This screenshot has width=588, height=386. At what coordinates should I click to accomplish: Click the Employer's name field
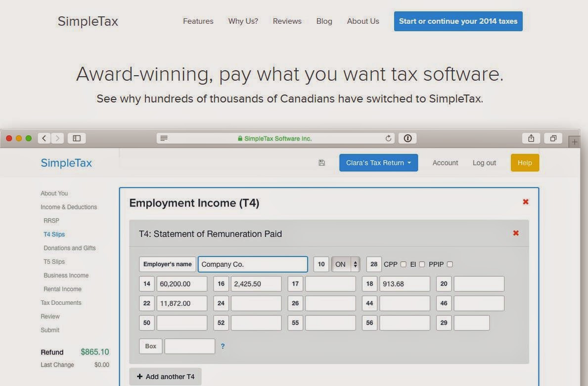(253, 264)
